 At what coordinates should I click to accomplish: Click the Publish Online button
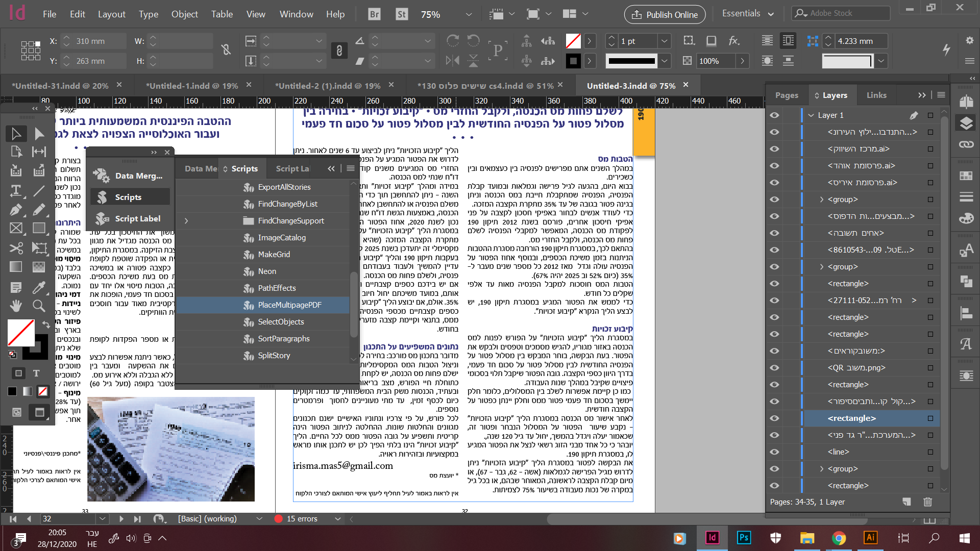665,14
